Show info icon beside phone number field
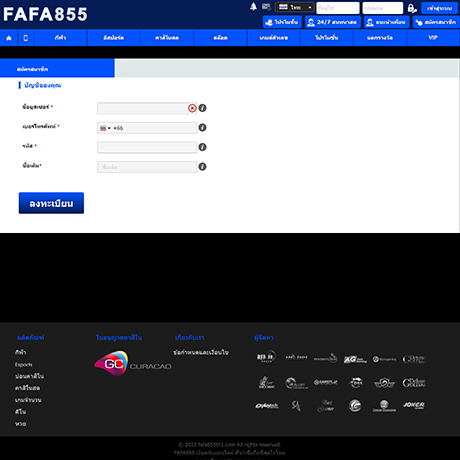The image size is (460, 460). [x=202, y=127]
